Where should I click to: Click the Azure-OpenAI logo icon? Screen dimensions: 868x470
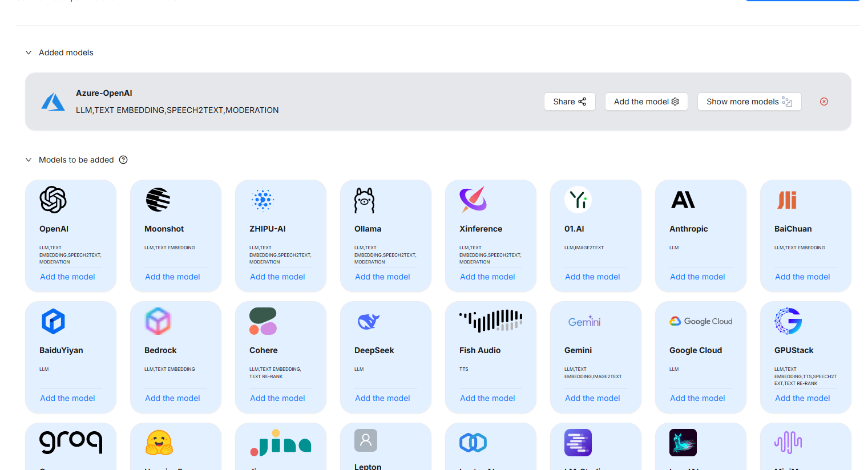(x=53, y=102)
